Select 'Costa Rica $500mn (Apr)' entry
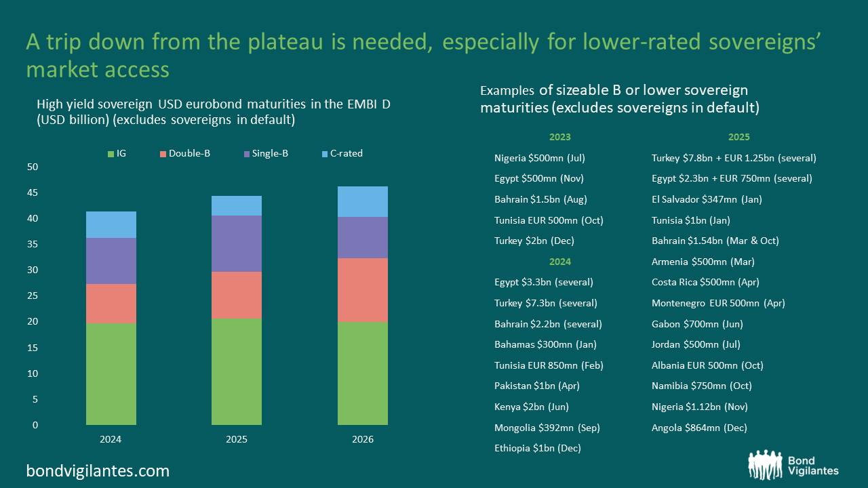 [705, 282]
